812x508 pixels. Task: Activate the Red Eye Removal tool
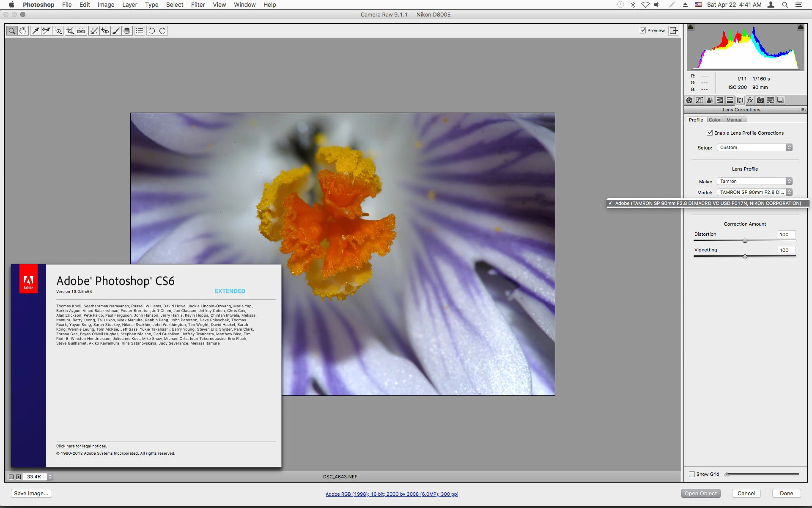pos(105,31)
